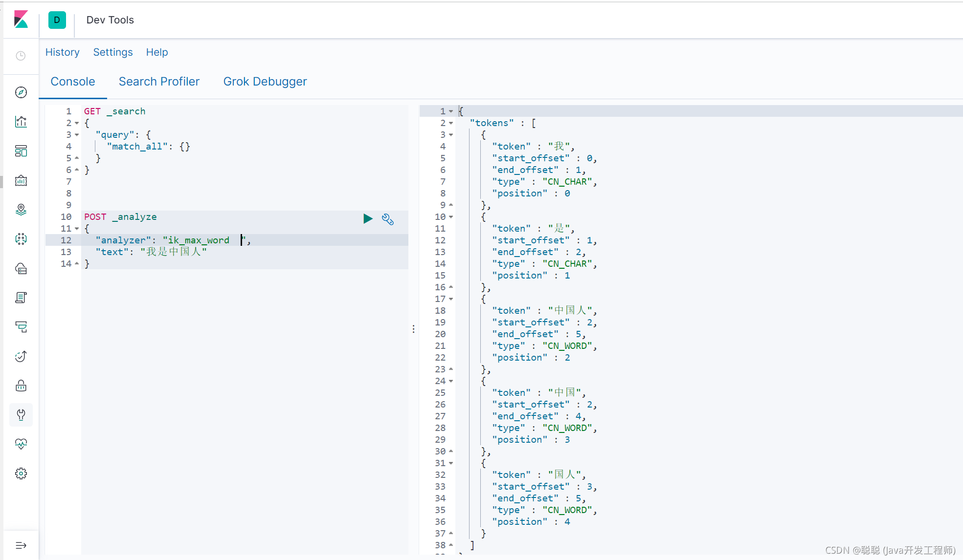963x560 pixels.
Task: Open Management gear icon in sidebar
Action: point(21,474)
